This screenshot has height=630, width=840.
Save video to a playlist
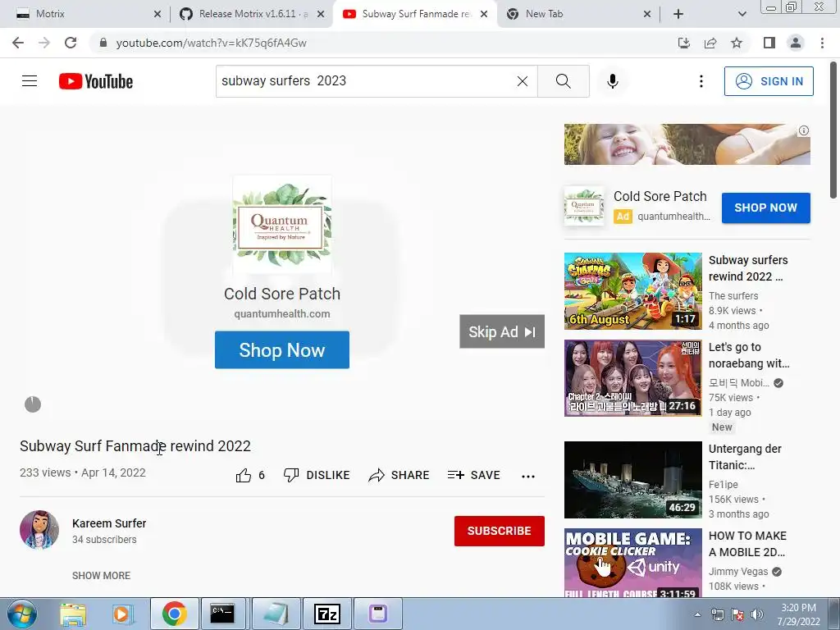(x=474, y=475)
